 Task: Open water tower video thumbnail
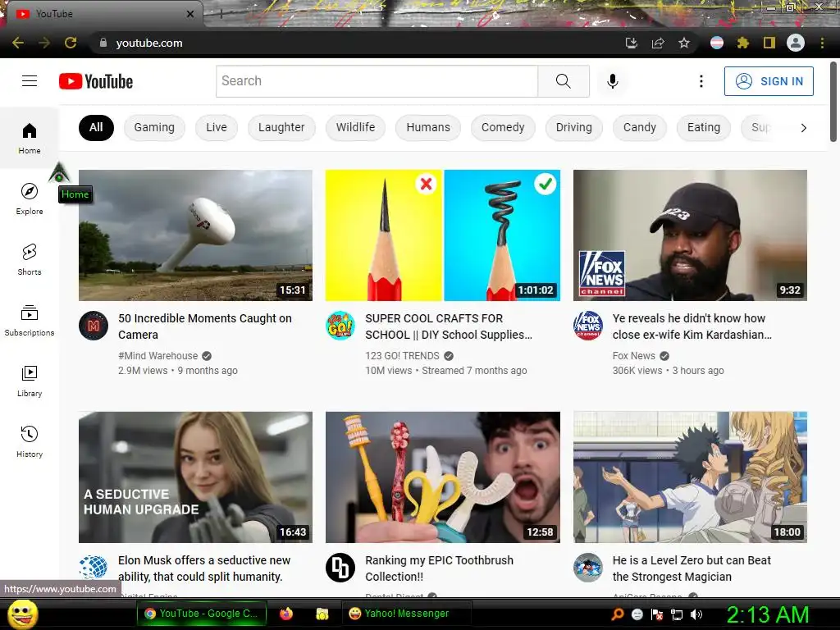click(x=195, y=235)
